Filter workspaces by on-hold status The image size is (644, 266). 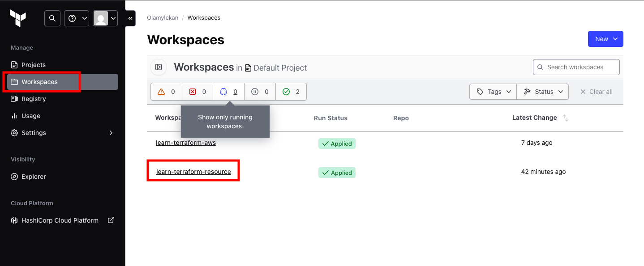260,92
